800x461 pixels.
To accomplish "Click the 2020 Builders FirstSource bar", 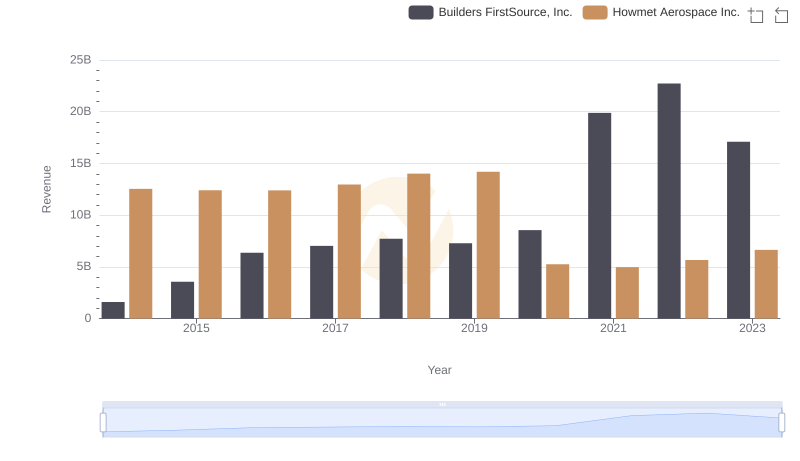I will coord(530,274).
